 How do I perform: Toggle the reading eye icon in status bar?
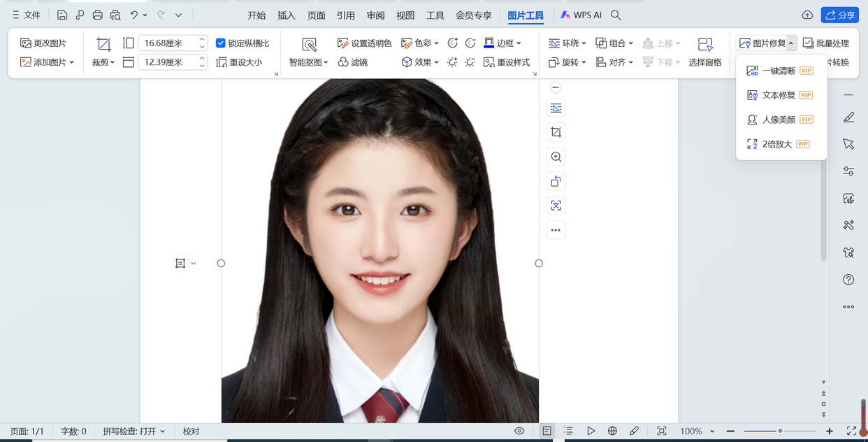pyautogui.click(x=519, y=431)
